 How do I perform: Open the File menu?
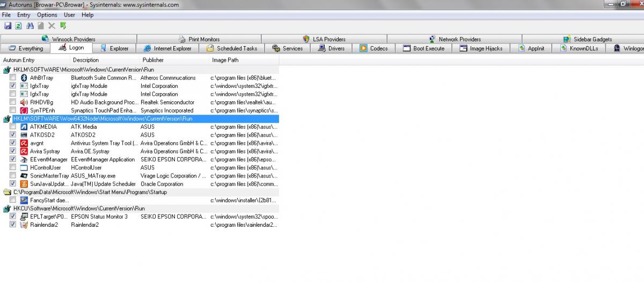click(x=6, y=15)
